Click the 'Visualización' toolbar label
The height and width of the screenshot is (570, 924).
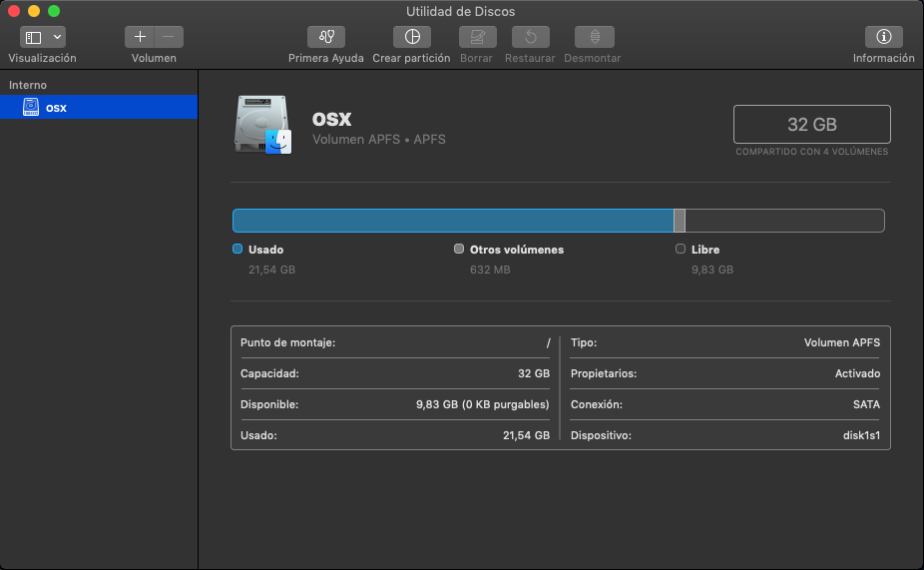pyautogui.click(x=43, y=58)
